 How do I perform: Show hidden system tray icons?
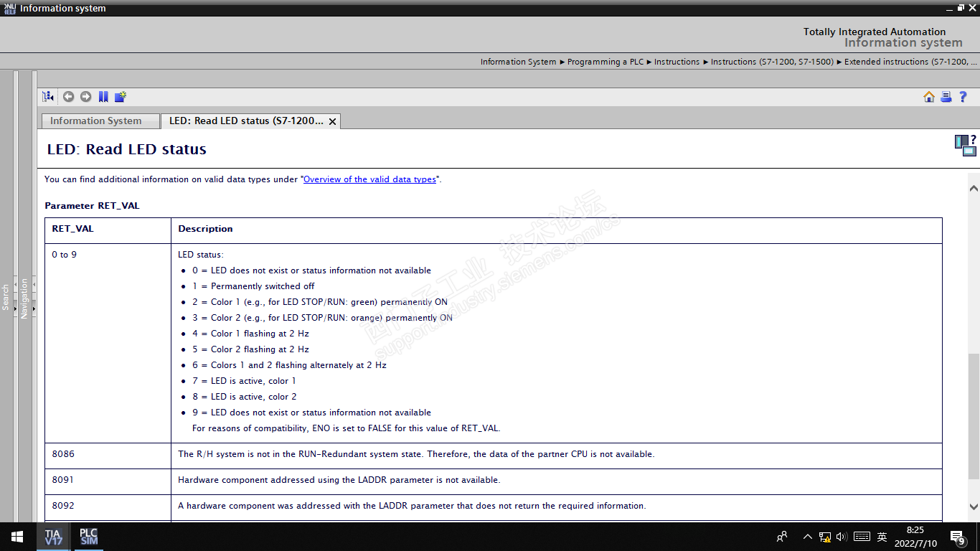coord(808,537)
